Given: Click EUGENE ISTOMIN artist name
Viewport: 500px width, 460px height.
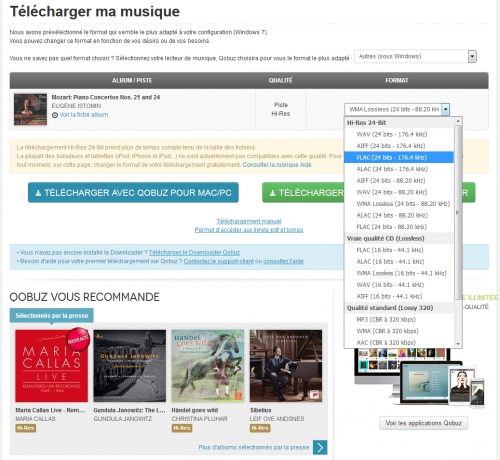Looking at the screenshot, I should click(x=76, y=106).
